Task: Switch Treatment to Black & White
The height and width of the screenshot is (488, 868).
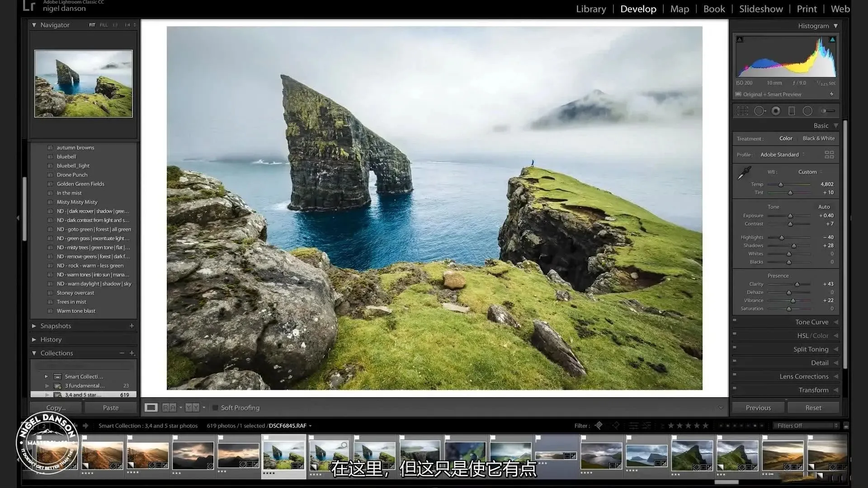Action: tap(818, 138)
